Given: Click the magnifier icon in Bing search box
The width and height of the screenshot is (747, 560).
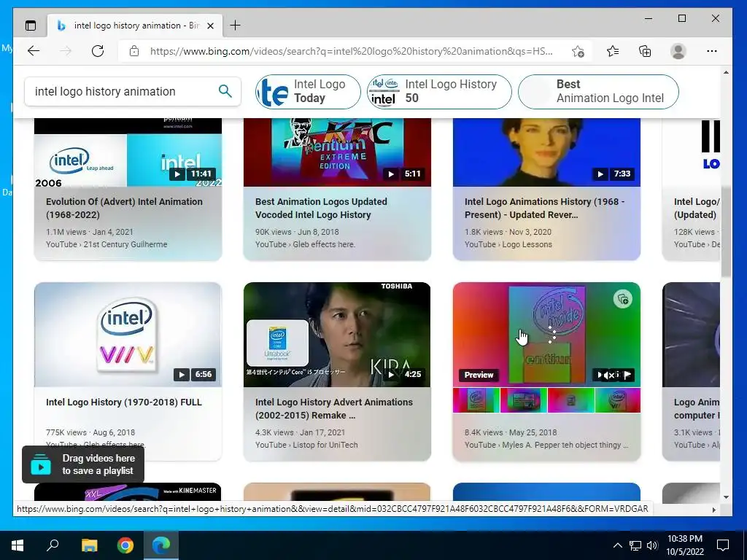Looking at the screenshot, I should (225, 91).
